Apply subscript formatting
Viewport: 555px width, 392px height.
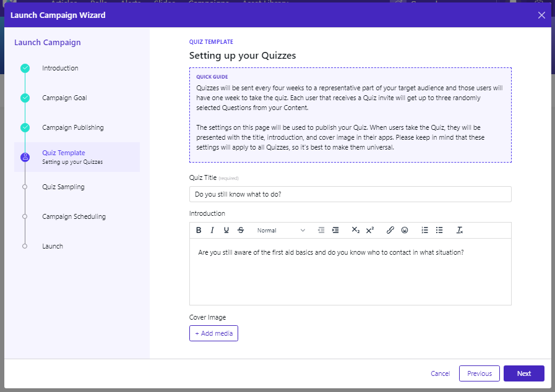(x=355, y=230)
